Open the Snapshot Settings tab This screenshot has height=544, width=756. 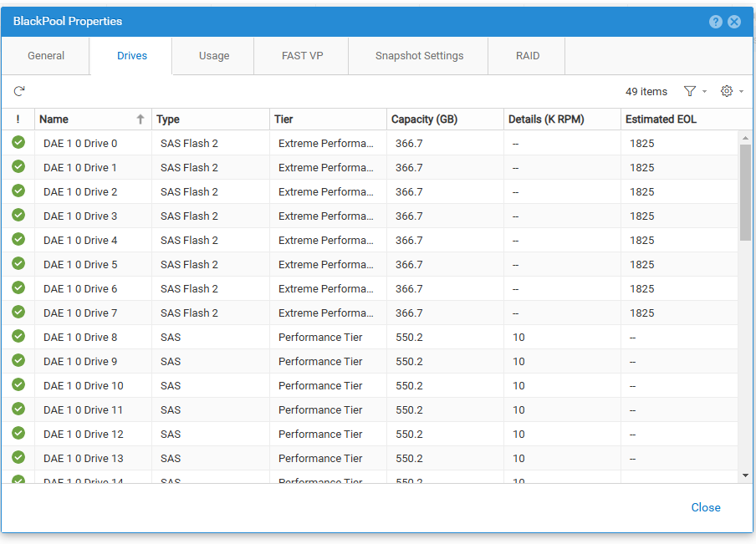click(x=417, y=55)
